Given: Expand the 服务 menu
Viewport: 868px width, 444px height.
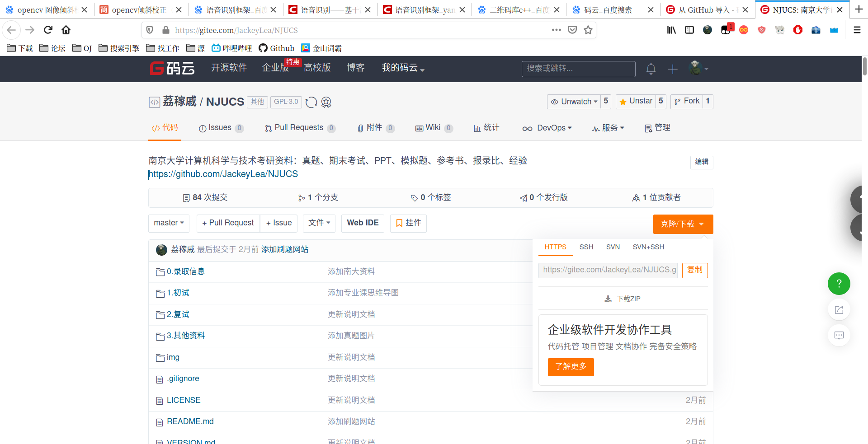Looking at the screenshot, I should pos(609,128).
